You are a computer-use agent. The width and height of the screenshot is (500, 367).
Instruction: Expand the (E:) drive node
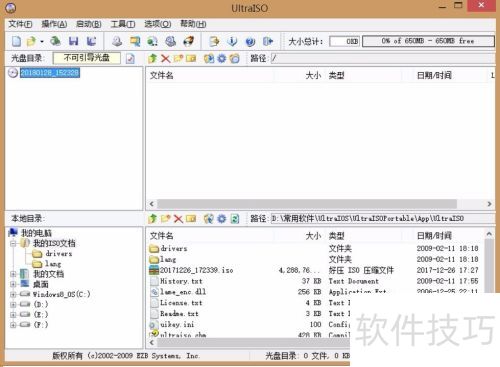13,314
